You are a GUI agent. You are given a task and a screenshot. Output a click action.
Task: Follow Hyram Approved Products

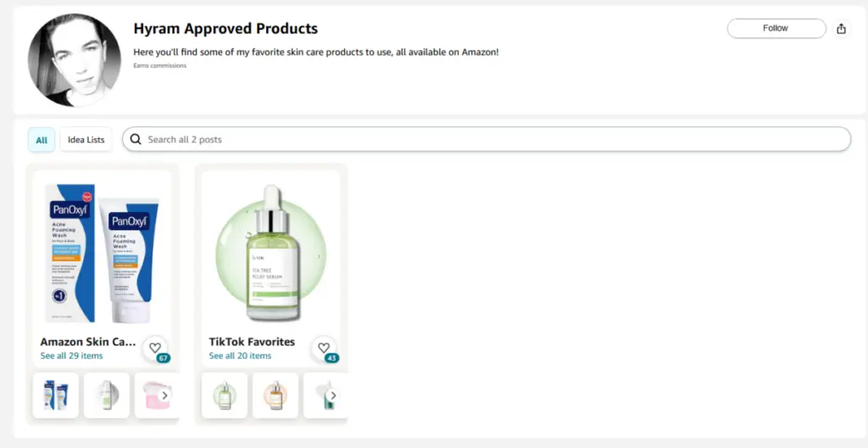click(x=776, y=29)
